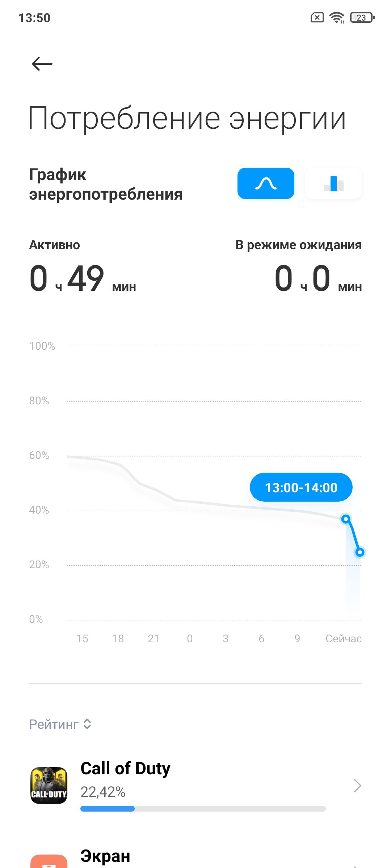Tap the В режиме ожидания value
This screenshot has width=391, height=868.
tap(318, 278)
